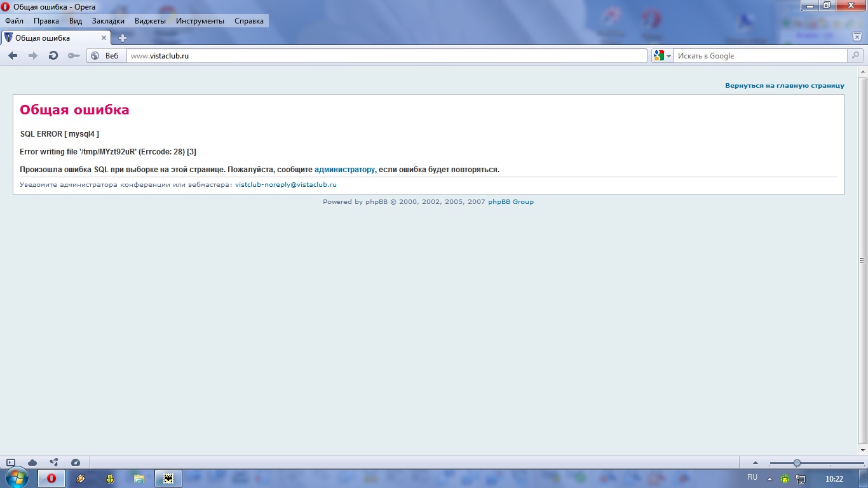Toggle the panels button in status bar
Image resolution: width=868 pixels, height=488 pixels.
point(11,463)
